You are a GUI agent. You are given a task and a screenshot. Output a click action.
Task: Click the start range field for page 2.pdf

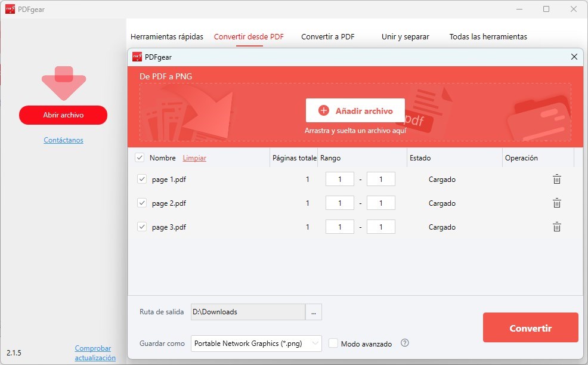[340, 203]
